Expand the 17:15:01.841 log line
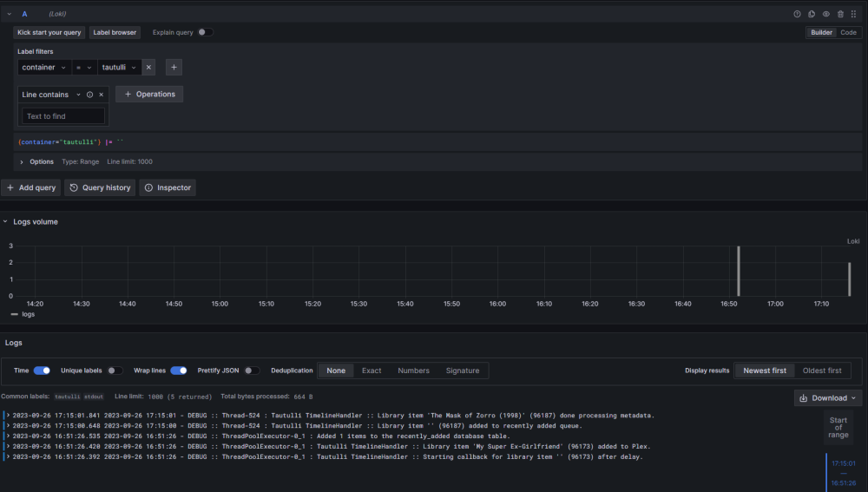The height and width of the screenshot is (492, 868). point(9,415)
